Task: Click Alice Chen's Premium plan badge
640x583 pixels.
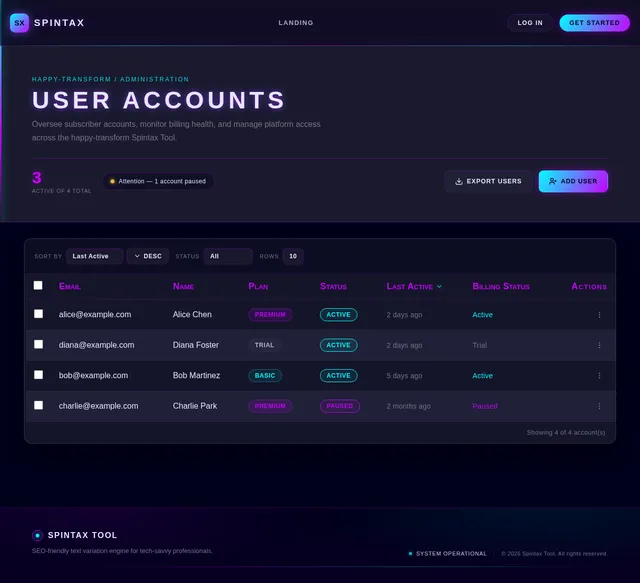Action: pyautogui.click(x=270, y=315)
